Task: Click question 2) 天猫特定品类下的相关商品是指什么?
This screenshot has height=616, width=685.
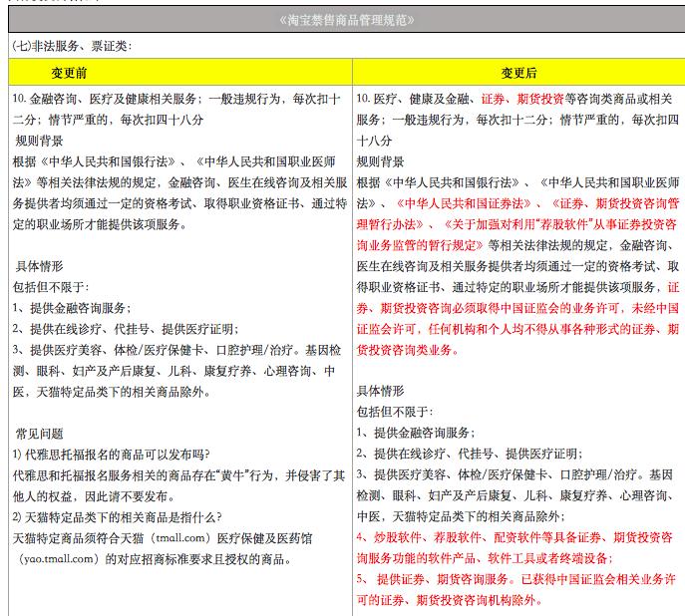Action: pyautogui.click(x=117, y=517)
